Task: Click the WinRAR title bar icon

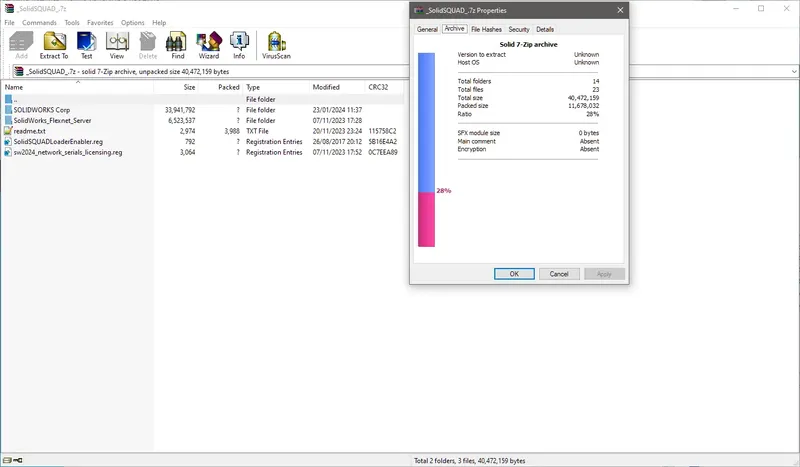Action: point(9,9)
